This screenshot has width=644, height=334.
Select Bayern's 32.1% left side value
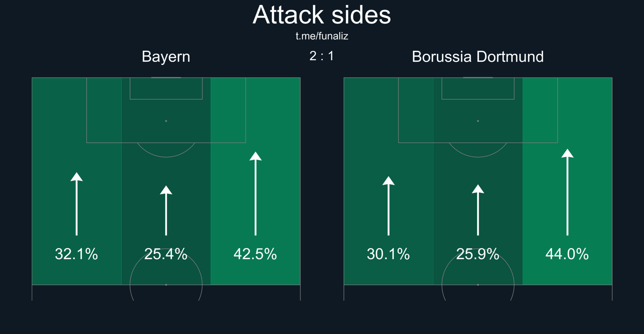point(76,254)
